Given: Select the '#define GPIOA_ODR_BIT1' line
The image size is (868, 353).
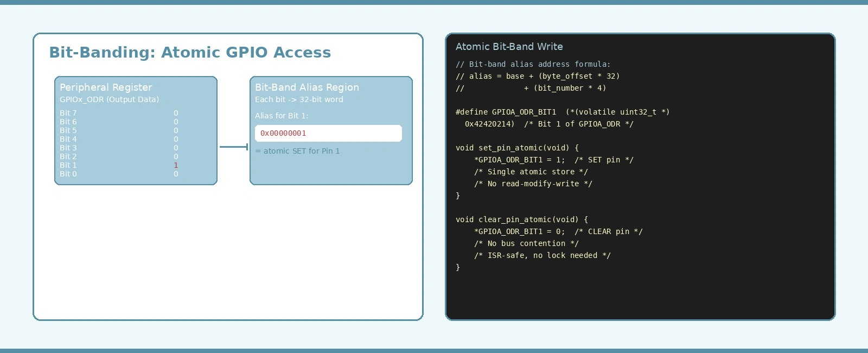Looking at the screenshot, I should [563, 112].
